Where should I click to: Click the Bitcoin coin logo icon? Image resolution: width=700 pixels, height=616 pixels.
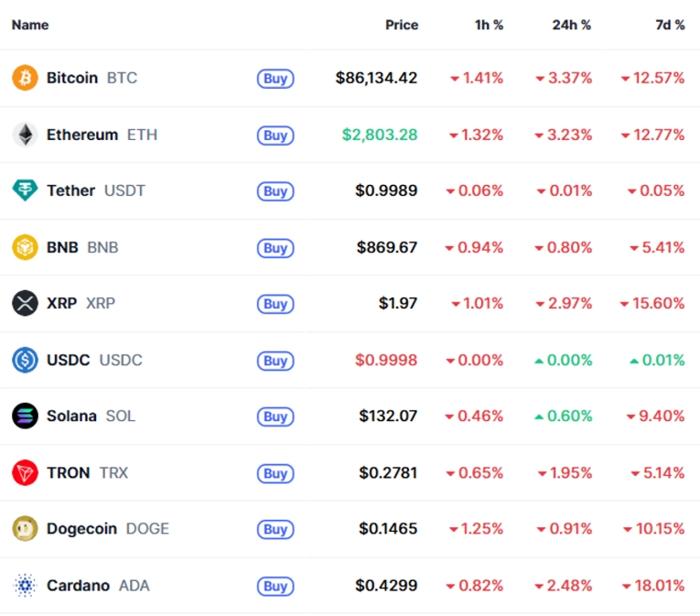(x=25, y=78)
